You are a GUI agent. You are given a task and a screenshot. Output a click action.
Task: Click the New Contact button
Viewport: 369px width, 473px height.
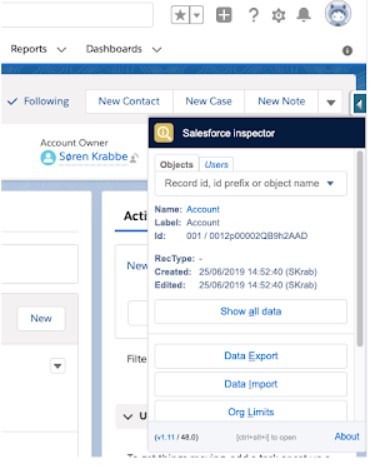[129, 101]
